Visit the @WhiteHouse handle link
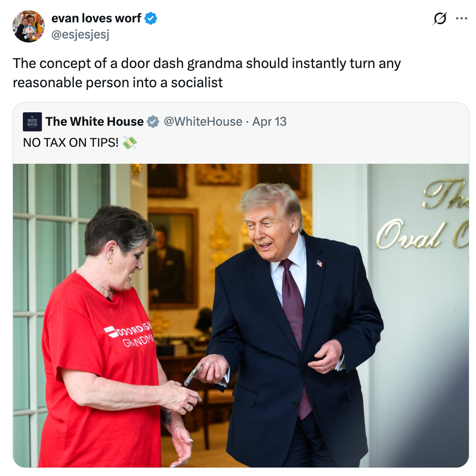476x476 pixels. pyautogui.click(x=203, y=121)
